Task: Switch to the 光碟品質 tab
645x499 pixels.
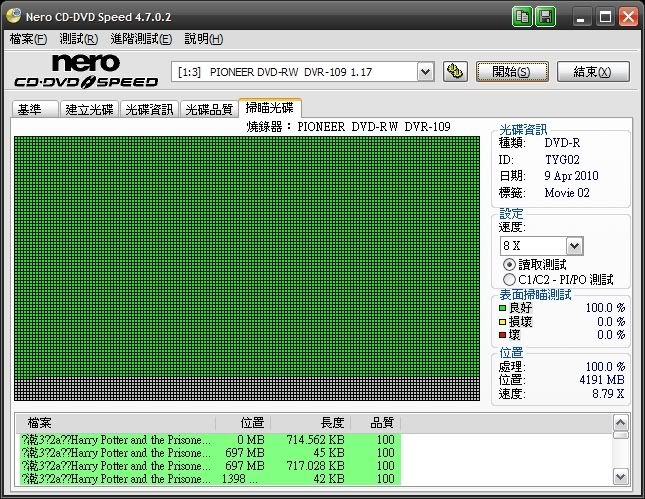Action: (x=209, y=109)
